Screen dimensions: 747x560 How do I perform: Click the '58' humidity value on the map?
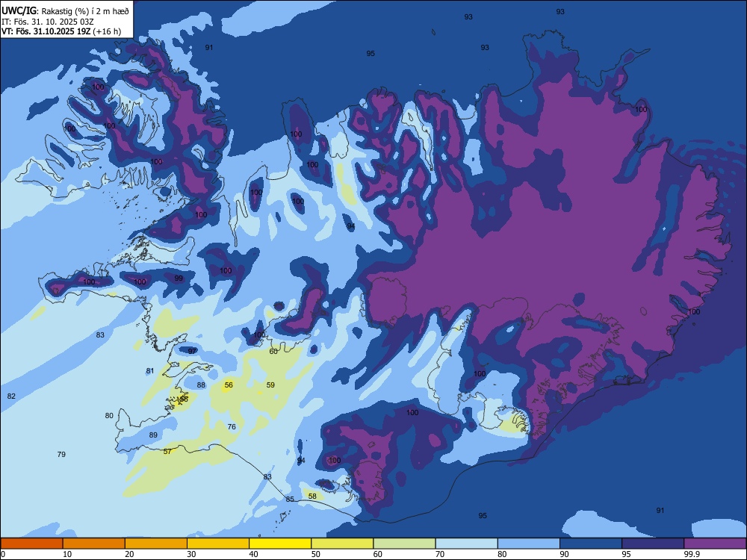(x=312, y=497)
